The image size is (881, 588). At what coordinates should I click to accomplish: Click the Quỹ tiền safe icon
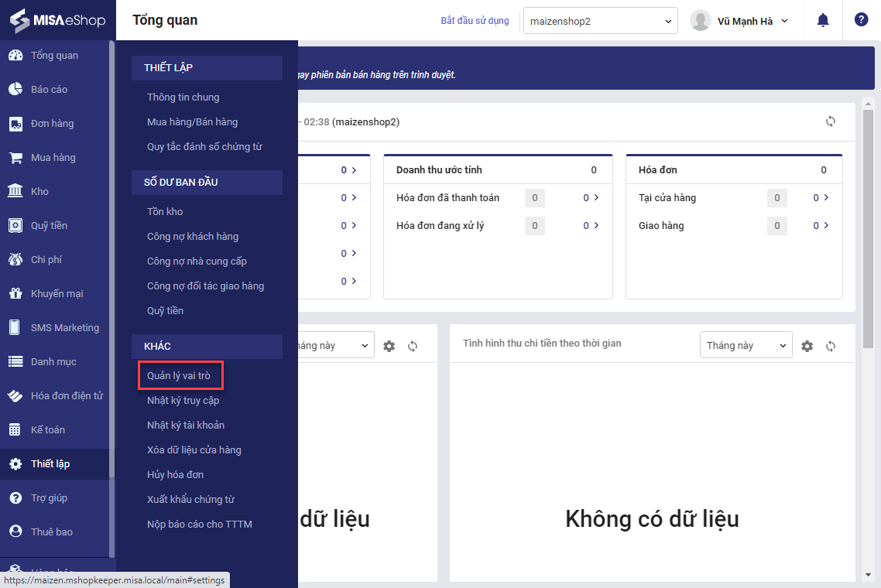point(15,226)
